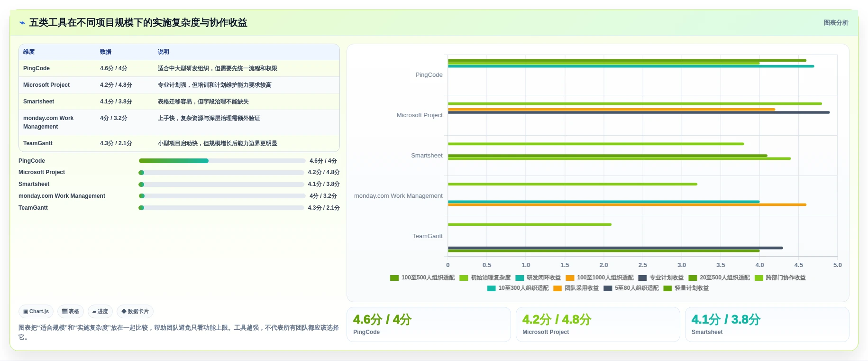Select the 表格 tag chip
The width and height of the screenshot is (868, 361).
tap(71, 312)
